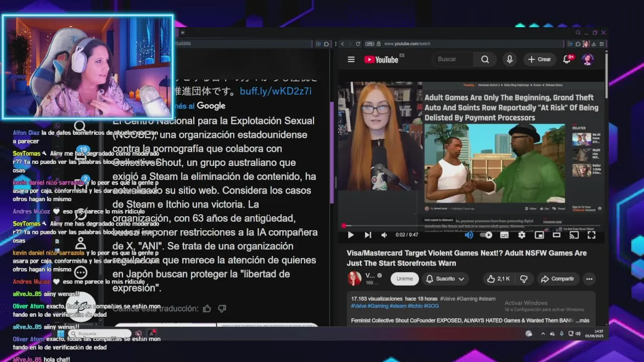The width and height of the screenshot is (644, 362).
Task: Open YouTube hamburger guide menu
Action: tap(351, 59)
